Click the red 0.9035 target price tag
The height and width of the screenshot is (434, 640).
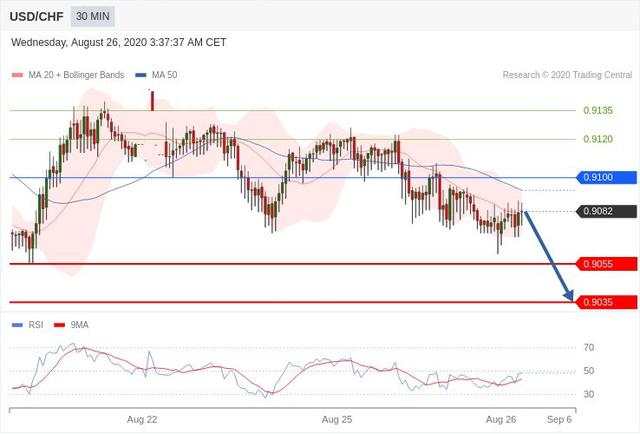pos(607,302)
